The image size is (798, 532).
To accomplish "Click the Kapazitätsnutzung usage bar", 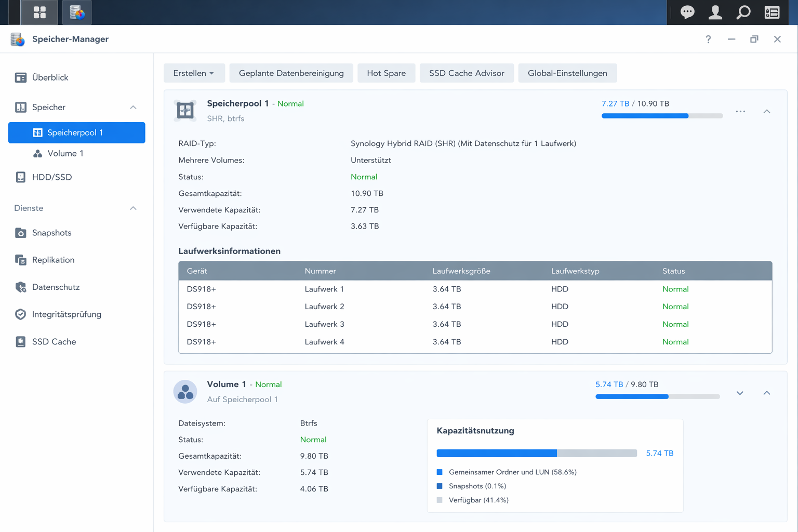I will point(536,454).
